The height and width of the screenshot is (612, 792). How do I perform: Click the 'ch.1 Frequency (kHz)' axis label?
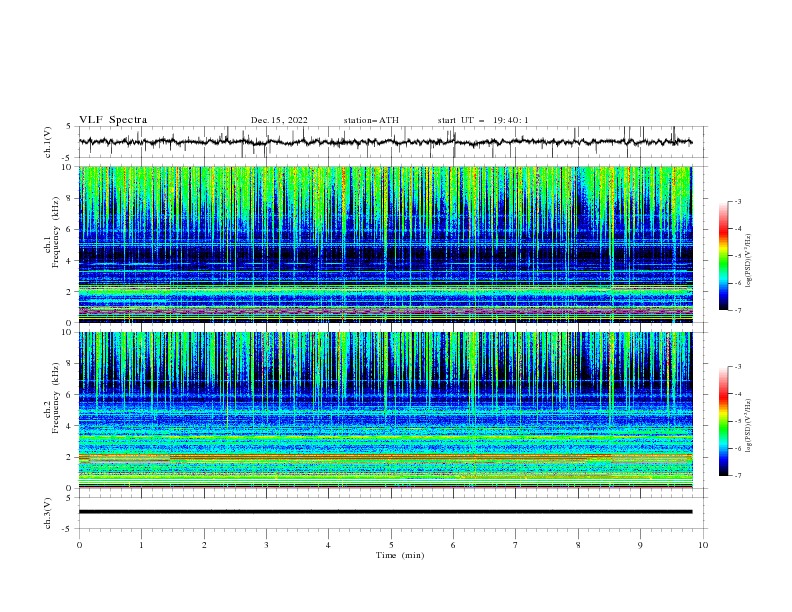tap(52, 230)
